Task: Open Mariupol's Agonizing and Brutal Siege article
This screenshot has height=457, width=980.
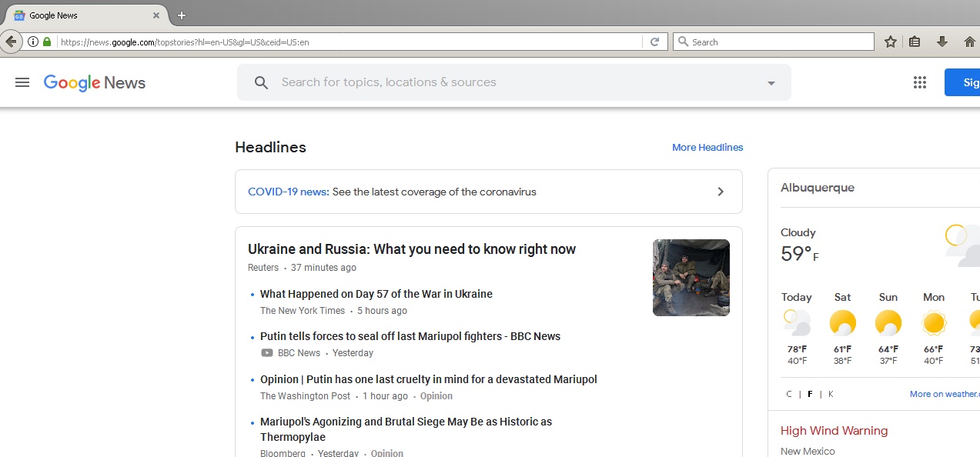Action: point(406,429)
